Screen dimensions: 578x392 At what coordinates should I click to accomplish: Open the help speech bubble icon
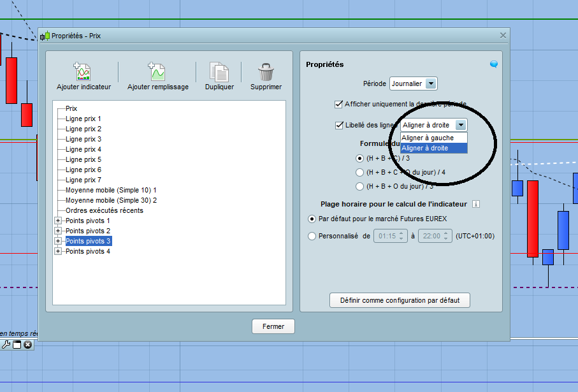493,64
